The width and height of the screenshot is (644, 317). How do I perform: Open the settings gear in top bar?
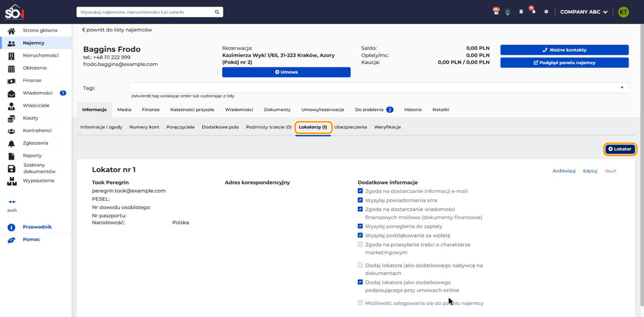click(x=546, y=12)
